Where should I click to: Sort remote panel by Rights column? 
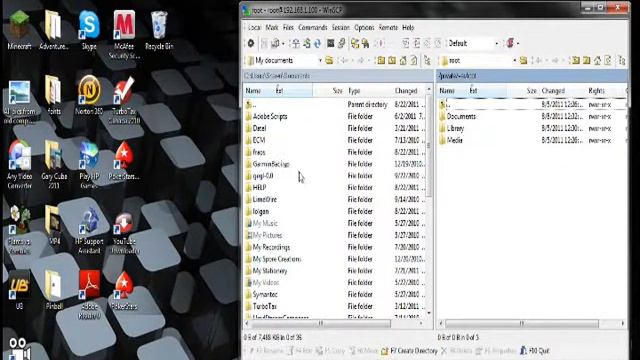[596, 91]
